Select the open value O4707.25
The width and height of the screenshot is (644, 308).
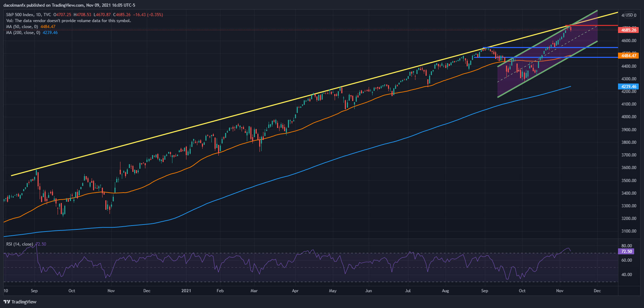pos(62,15)
